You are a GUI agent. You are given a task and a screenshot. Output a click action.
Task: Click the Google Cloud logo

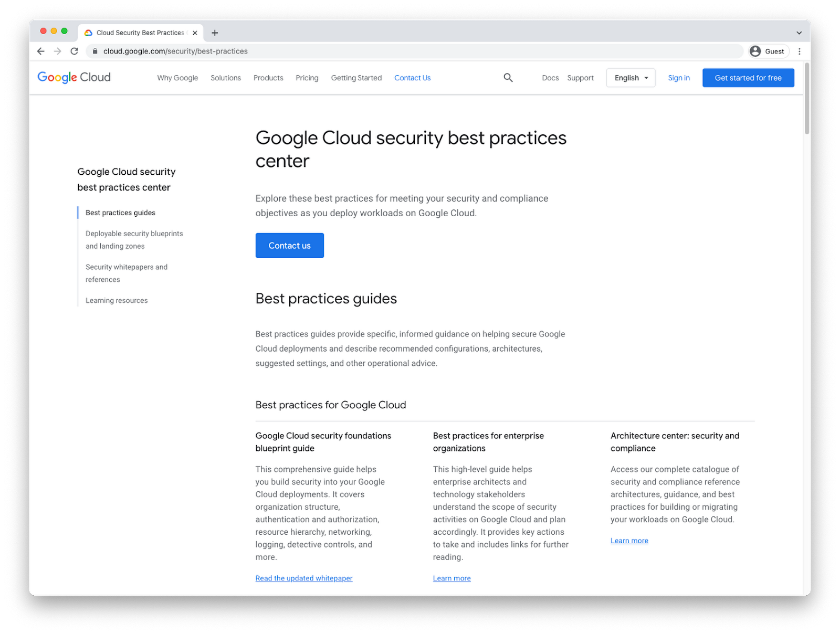pyautogui.click(x=74, y=77)
